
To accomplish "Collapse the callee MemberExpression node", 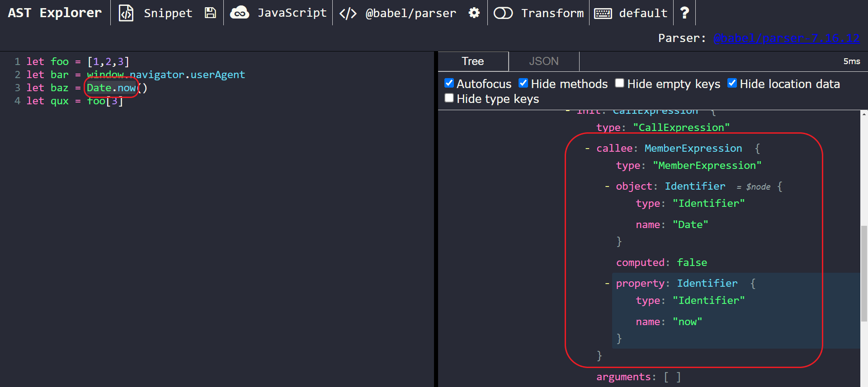I will click(x=587, y=149).
